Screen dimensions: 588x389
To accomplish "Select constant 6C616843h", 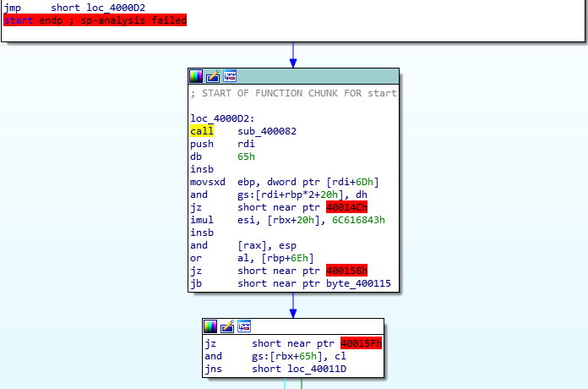I will 358,220.
